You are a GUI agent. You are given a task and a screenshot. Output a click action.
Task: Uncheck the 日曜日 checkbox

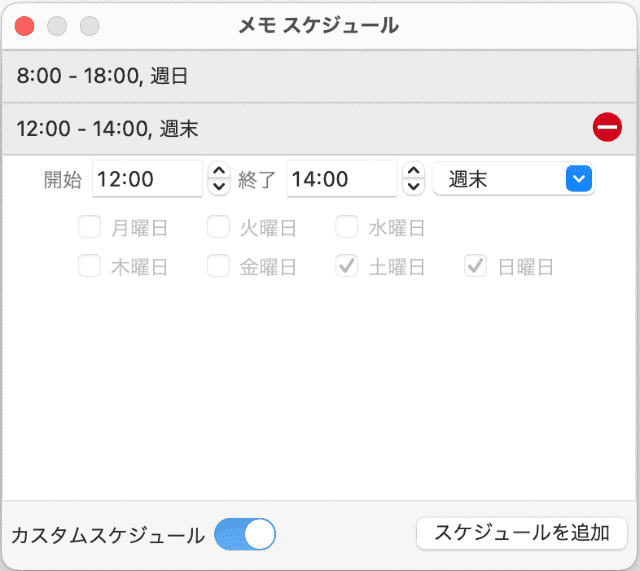tap(476, 266)
